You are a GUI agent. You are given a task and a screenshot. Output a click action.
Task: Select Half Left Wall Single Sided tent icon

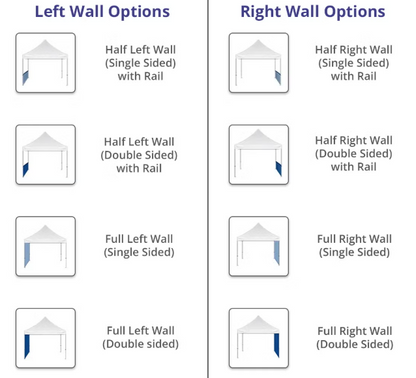(46, 63)
